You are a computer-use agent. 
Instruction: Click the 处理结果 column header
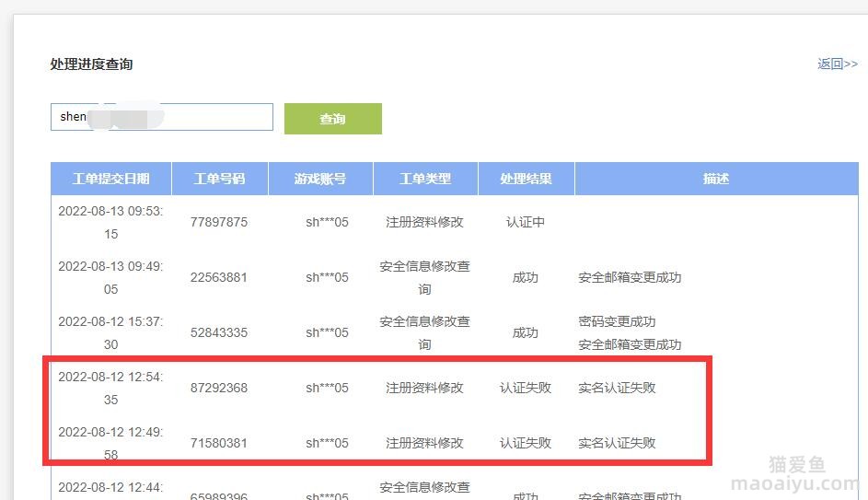click(x=526, y=179)
